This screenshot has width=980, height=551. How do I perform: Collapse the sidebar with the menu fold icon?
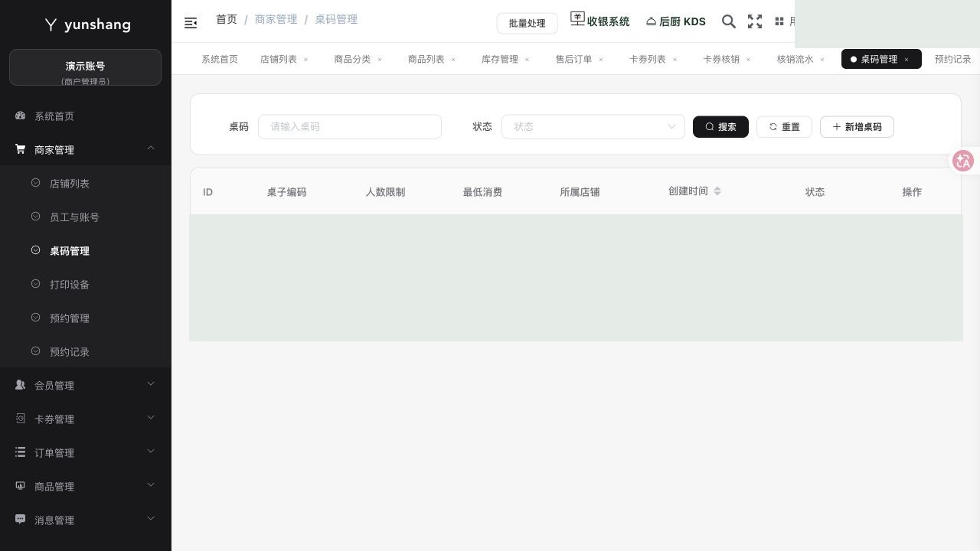191,23
